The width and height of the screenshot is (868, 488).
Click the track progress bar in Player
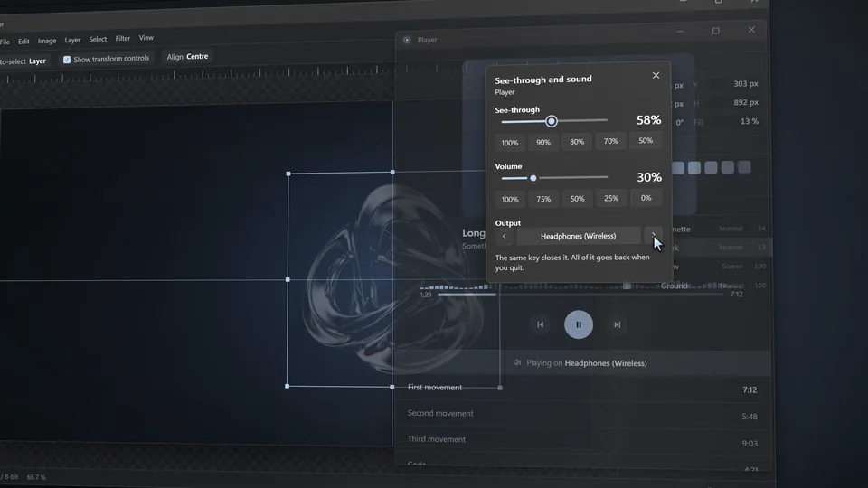581,294
